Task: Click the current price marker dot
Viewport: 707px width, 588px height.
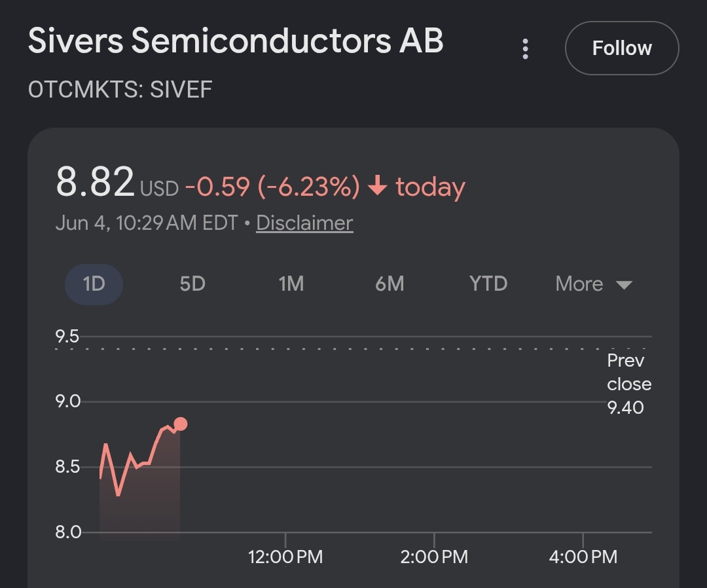Action: pos(181,424)
